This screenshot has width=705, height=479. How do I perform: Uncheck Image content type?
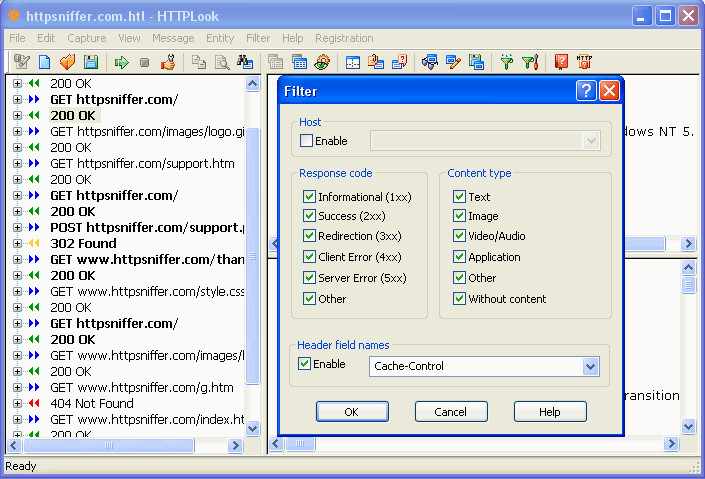(x=459, y=216)
